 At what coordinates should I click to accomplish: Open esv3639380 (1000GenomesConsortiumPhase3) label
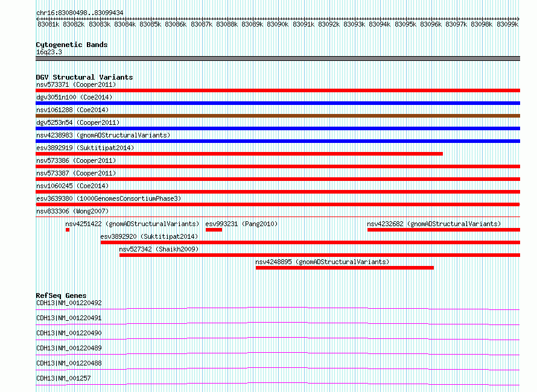pyautogui.click(x=109, y=198)
